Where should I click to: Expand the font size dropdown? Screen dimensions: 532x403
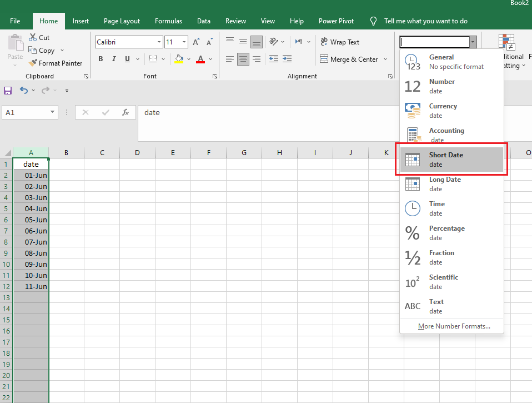click(x=184, y=42)
